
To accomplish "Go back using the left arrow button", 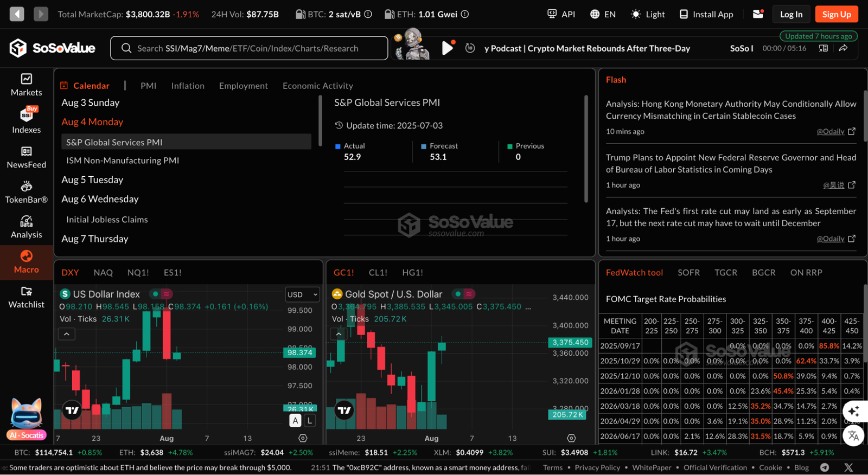I will tap(17, 14).
